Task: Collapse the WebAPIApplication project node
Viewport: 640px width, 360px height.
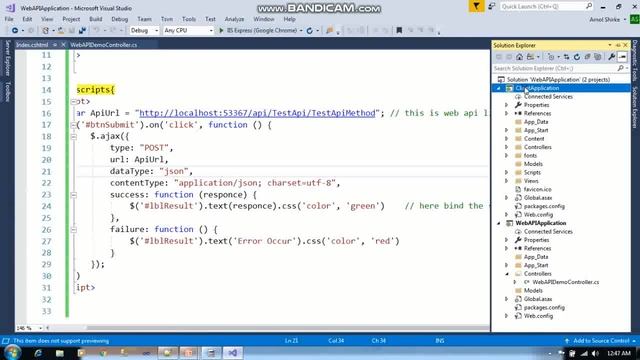Action: pos(498,223)
